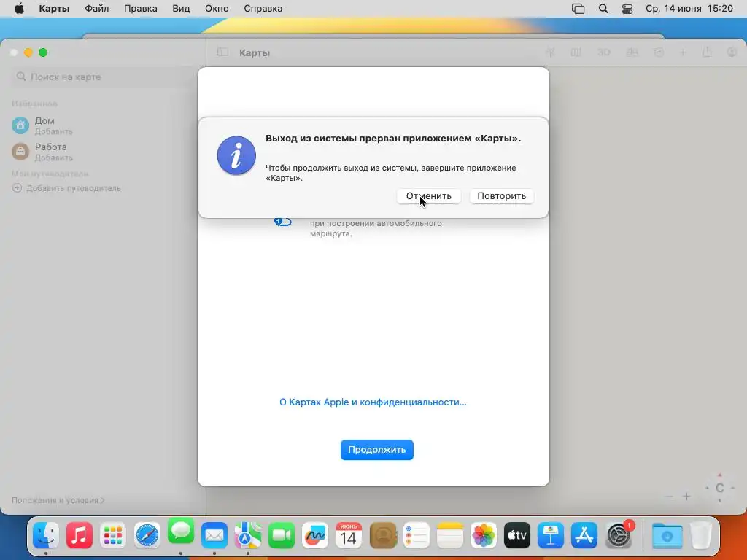The width and height of the screenshot is (747, 560).
Task: Click Повторить in the logout dialog
Action: tap(501, 196)
